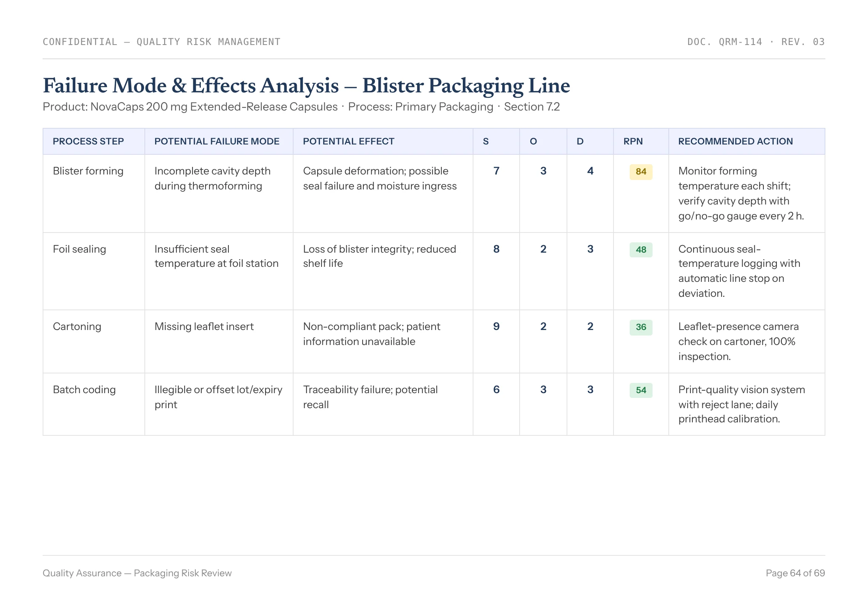Click "Missing leaflet insert" failure mode

[204, 326]
